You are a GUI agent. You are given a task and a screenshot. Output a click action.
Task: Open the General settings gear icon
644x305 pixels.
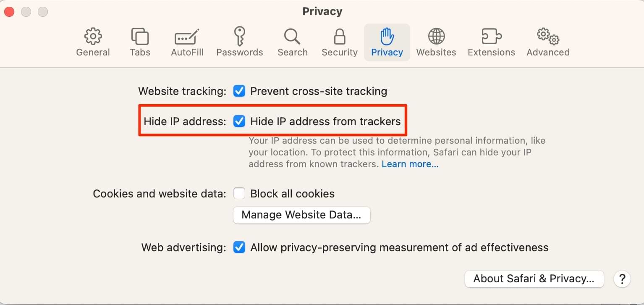[93, 37]
